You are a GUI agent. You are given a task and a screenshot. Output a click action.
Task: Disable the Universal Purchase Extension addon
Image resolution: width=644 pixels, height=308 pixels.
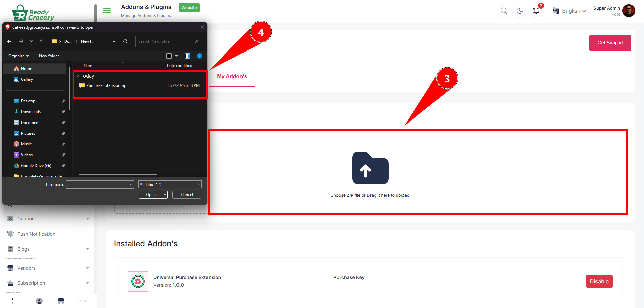599,281
